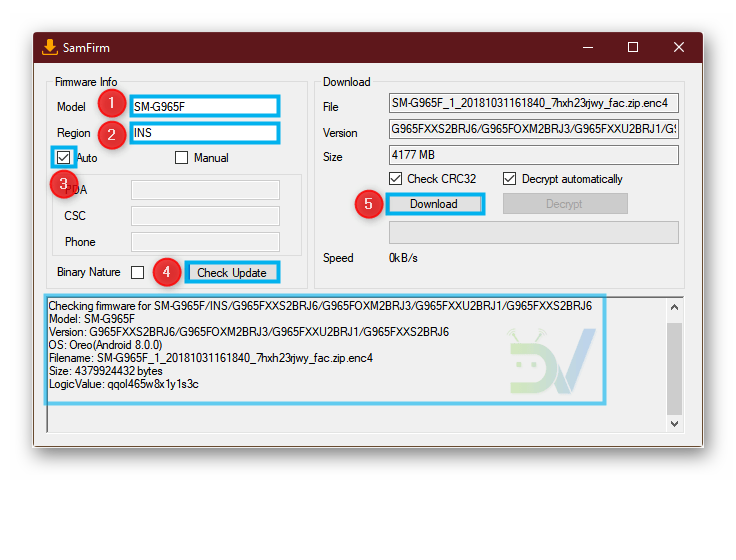Toggle the Binary Nature checkbox
Screen dimensions: 736x560
click(x=138, y=272)
